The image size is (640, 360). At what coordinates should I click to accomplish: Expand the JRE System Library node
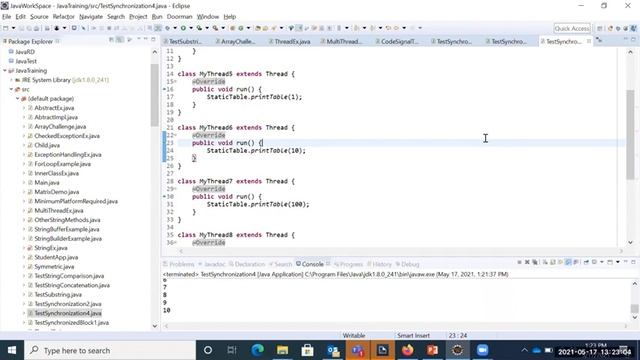[11, 80]
